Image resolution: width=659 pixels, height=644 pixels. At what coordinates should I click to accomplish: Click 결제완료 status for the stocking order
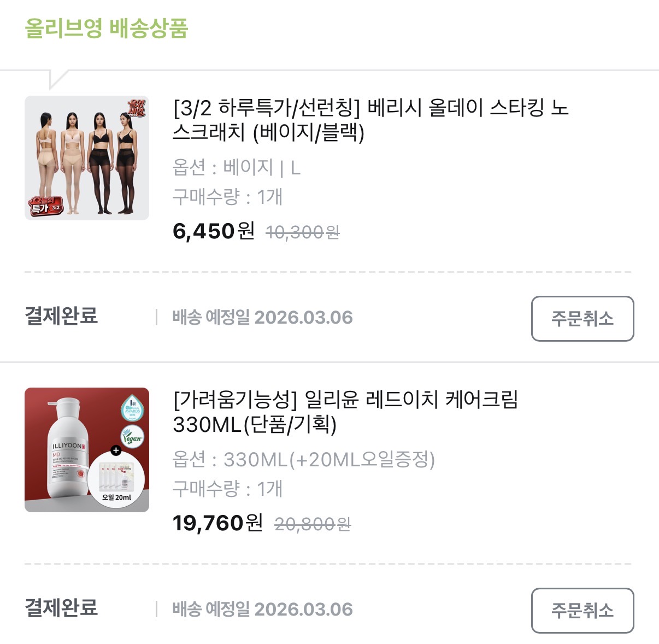point(61,316)
